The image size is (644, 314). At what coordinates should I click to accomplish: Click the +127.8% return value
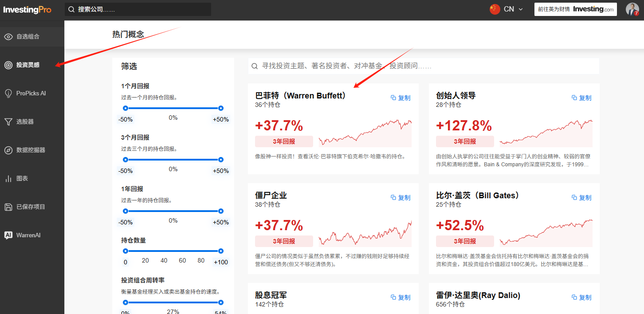[x=464, y=126]
